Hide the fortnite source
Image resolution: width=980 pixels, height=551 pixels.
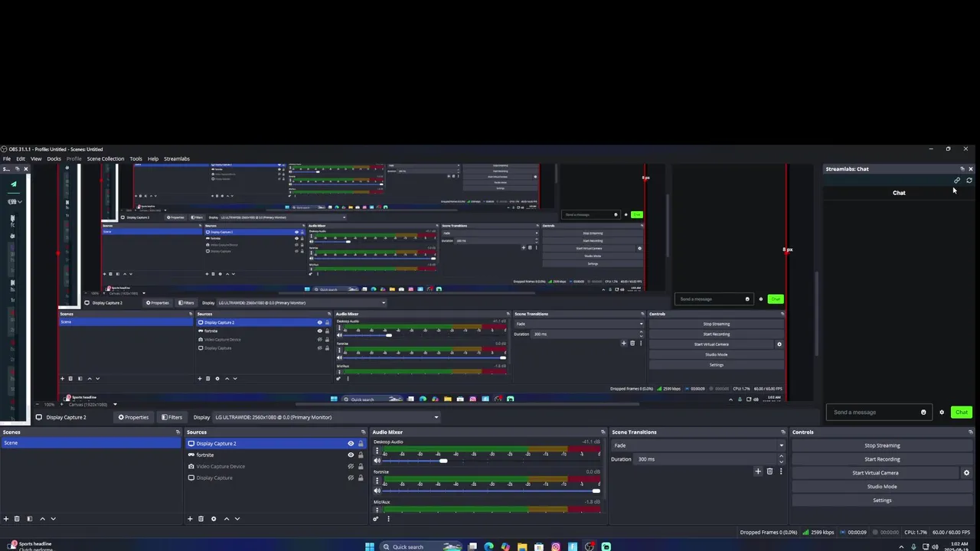coord(351,455)
